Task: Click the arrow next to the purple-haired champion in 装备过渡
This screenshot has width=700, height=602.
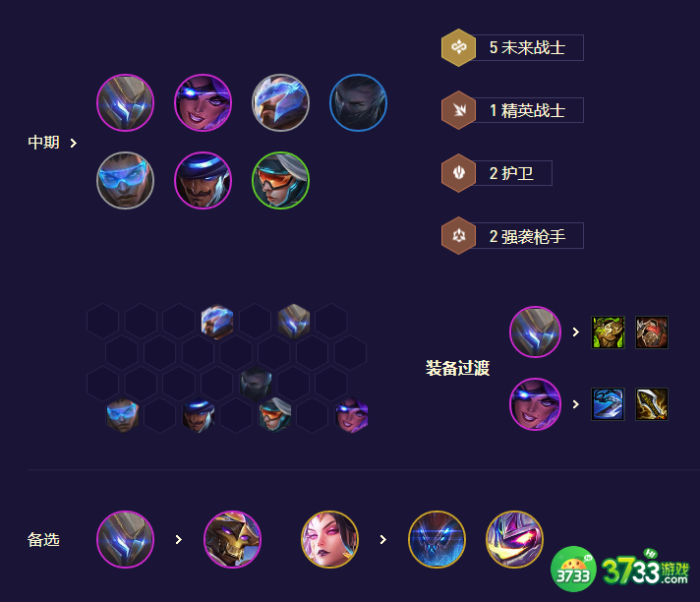Action: [x=576, y=404]
